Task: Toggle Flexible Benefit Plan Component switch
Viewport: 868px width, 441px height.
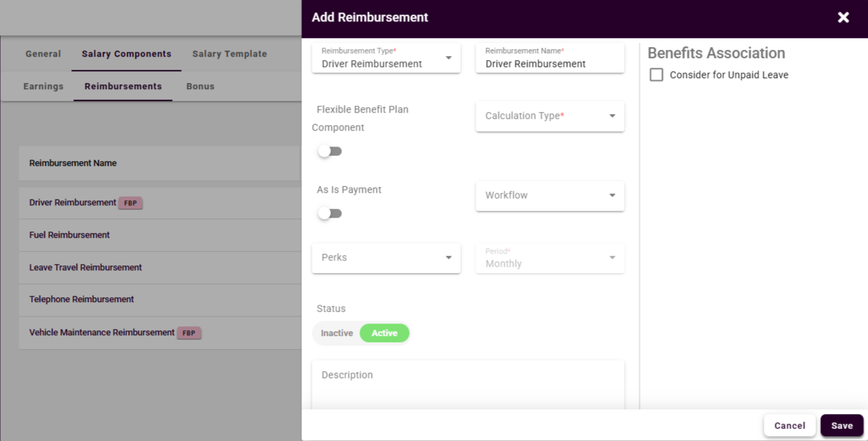Action: point(330,151)
